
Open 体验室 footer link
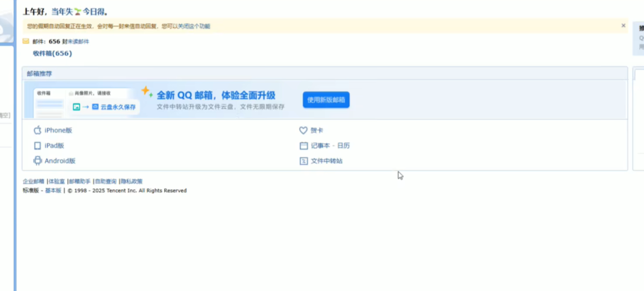coord(57,181)
